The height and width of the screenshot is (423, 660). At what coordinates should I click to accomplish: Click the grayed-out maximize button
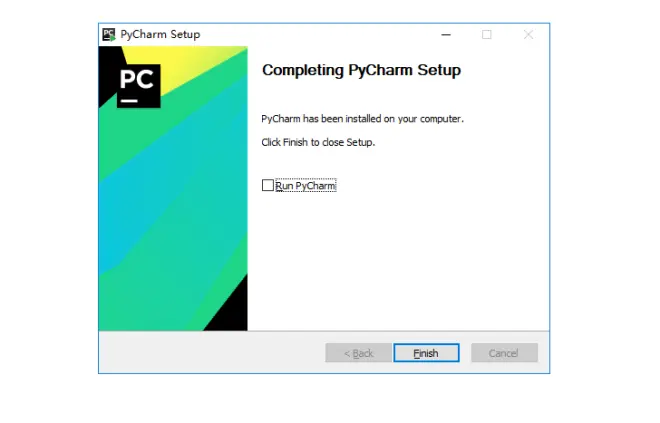(487, 35)
